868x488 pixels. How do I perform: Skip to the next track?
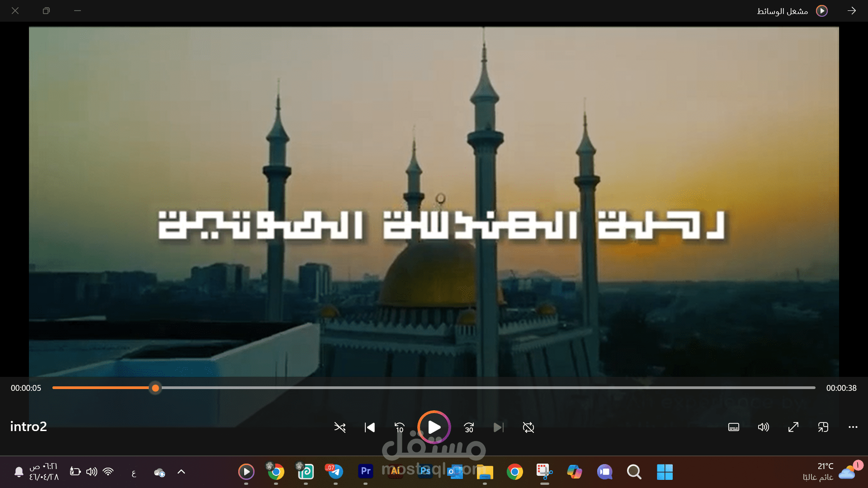pos(498,427)
